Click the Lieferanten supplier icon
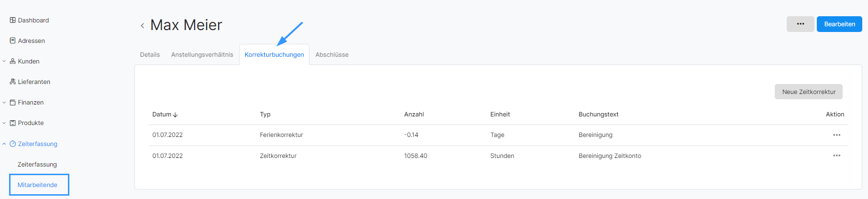The height and width of the screenshot is (199, 868). (12, 82)
